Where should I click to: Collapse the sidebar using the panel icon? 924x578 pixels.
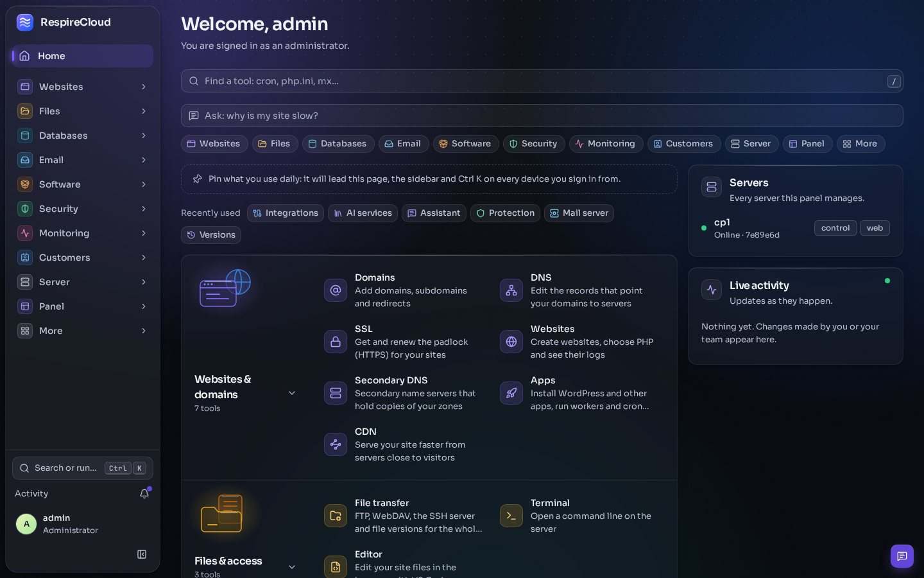pyautogui.click(x=142, y=554)
